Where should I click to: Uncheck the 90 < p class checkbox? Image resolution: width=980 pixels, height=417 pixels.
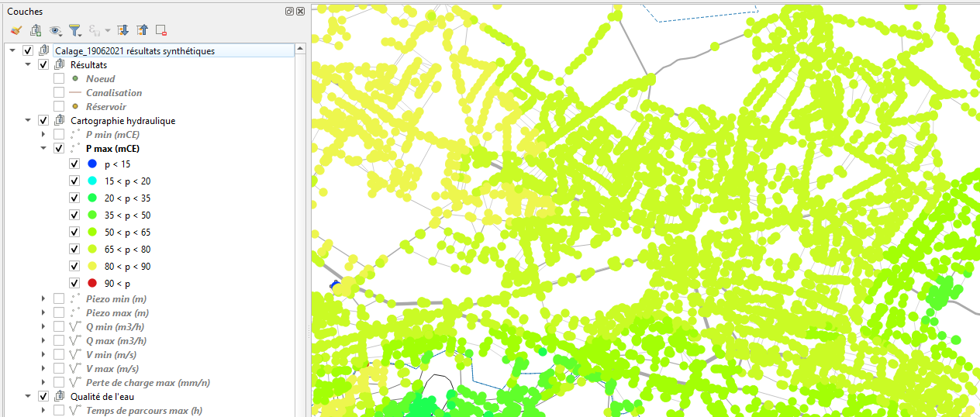coord(74,284)
